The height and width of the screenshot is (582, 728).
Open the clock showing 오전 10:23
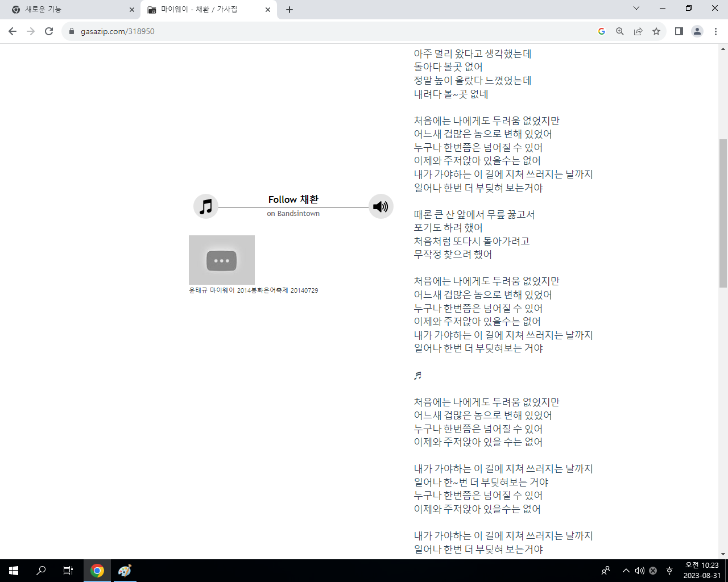tap(702, 571)
